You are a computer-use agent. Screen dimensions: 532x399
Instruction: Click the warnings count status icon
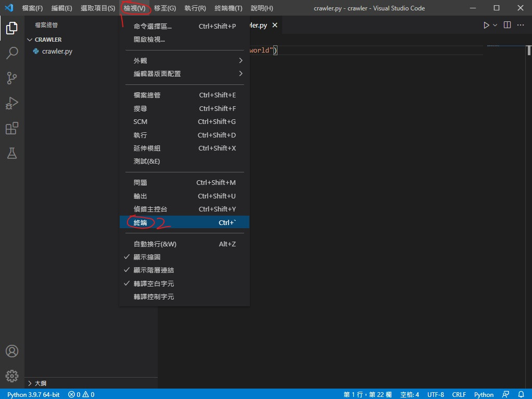click(x=88, y=394)
